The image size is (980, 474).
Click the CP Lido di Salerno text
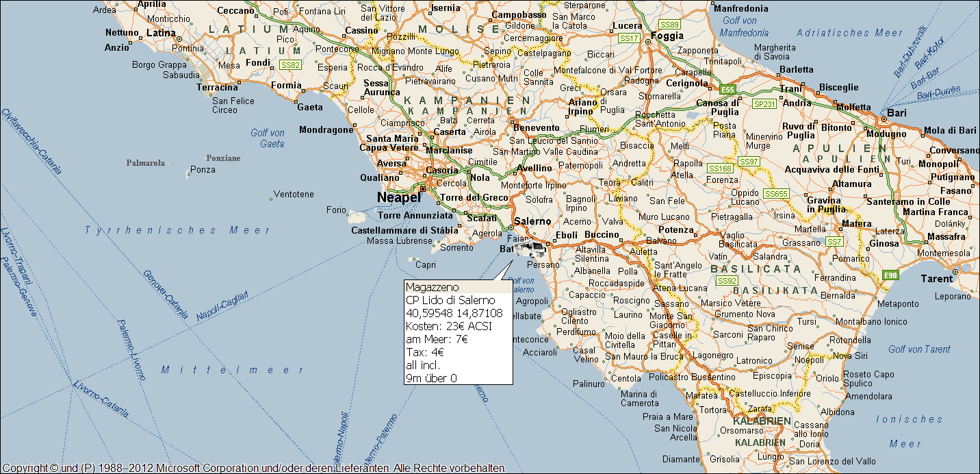tap(450, 300)
